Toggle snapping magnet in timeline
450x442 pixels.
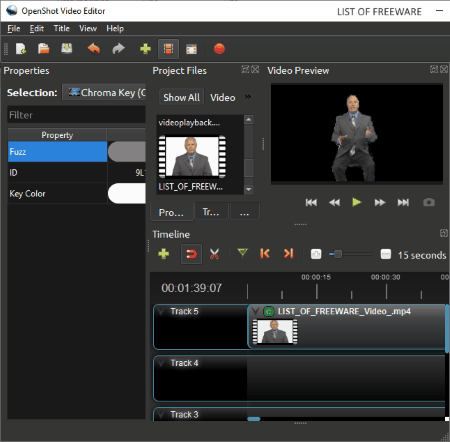(191, 254)
